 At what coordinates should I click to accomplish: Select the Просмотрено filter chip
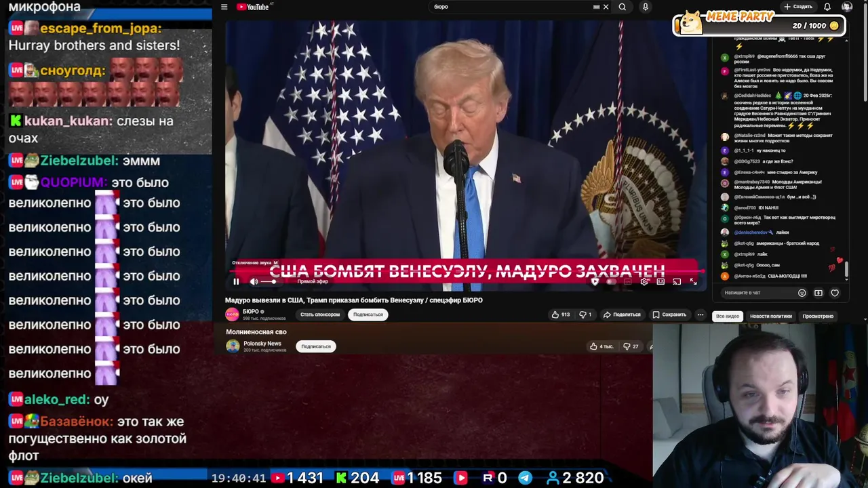click(x=818, y=316)
